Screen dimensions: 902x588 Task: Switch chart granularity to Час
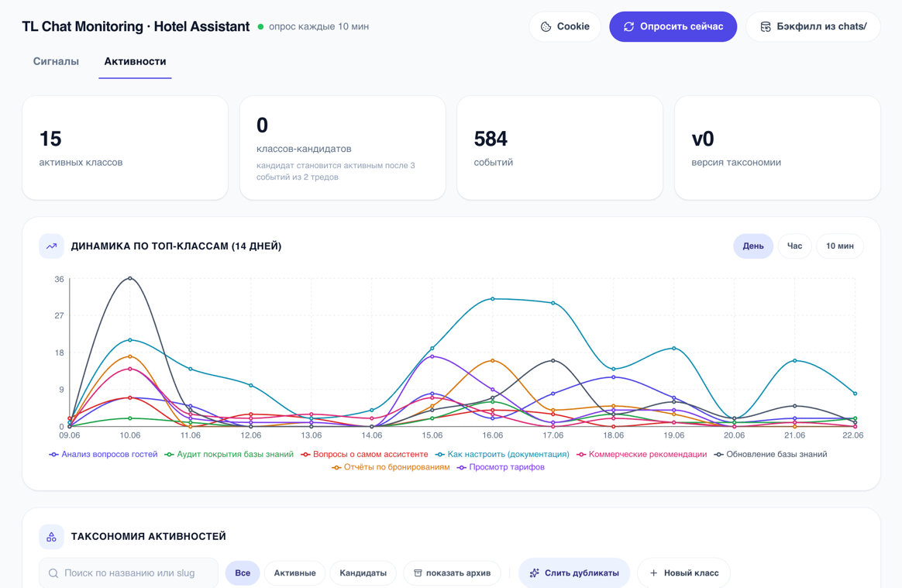point(794,246)
